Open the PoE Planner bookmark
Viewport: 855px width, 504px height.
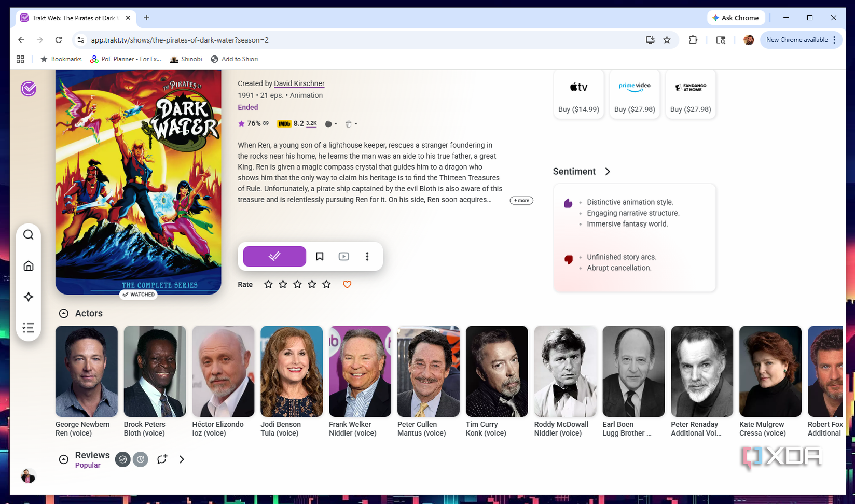point(126,59)
